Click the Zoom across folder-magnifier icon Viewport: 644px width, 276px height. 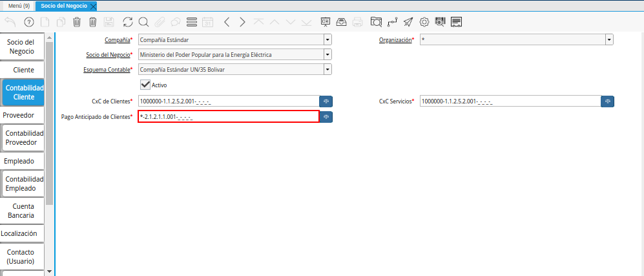click(x=376, y=22)
